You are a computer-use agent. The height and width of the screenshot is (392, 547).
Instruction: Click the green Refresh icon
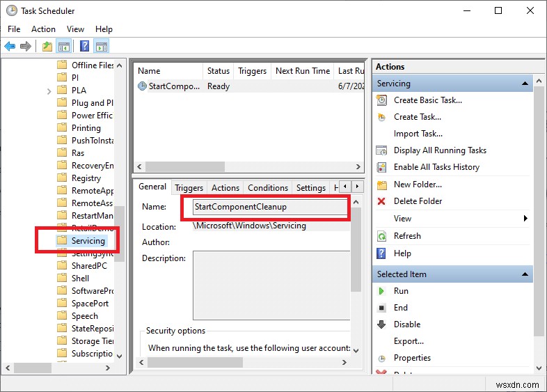point(381,236)
